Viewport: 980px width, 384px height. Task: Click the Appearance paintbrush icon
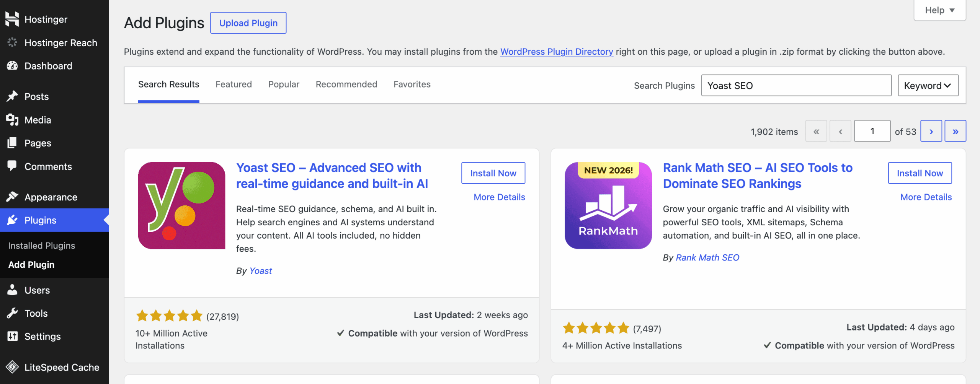(12, 197)
